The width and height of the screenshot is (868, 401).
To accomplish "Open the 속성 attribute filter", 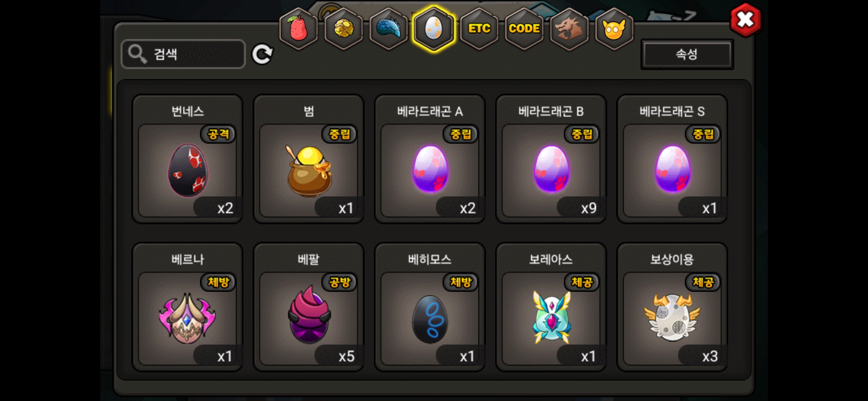I will [x=687, y=55].
